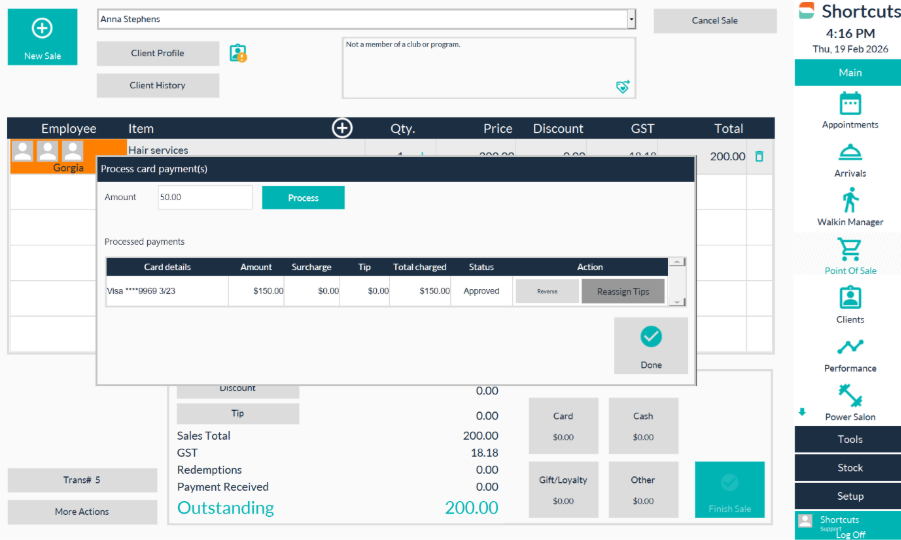This screenshot has width=901, height=540.
Task: Open the Power Salon dumbbell icon
Action: coord(849,395)
